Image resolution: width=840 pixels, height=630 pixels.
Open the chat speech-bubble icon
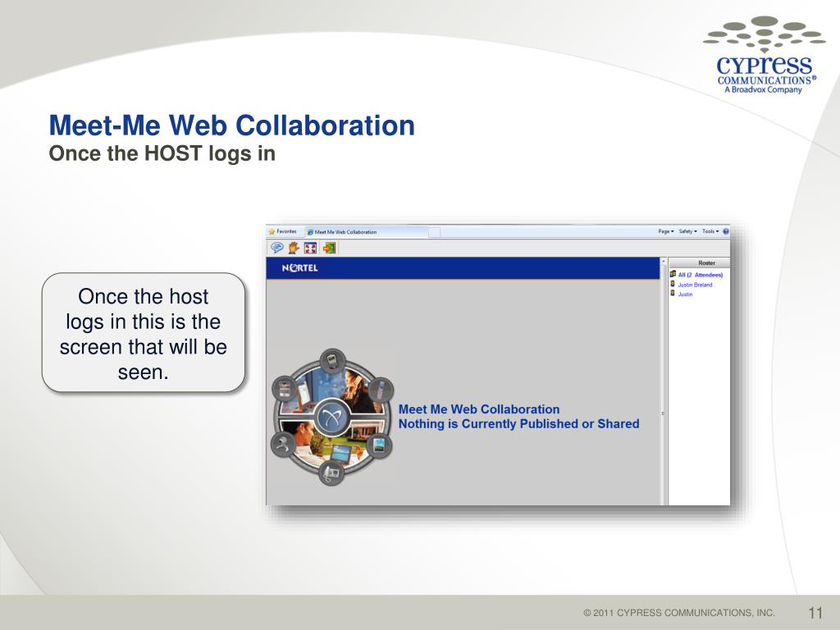277,248
